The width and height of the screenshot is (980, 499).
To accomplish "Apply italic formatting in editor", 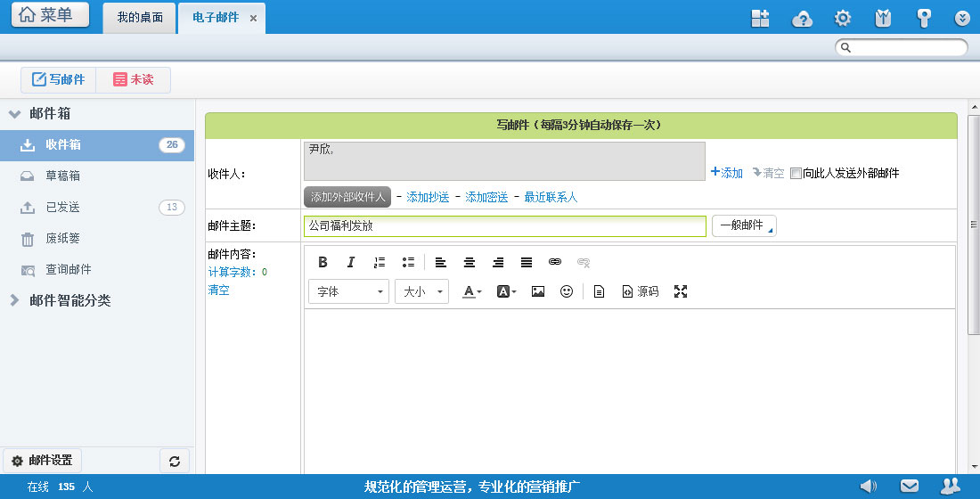I will (351, 262).
